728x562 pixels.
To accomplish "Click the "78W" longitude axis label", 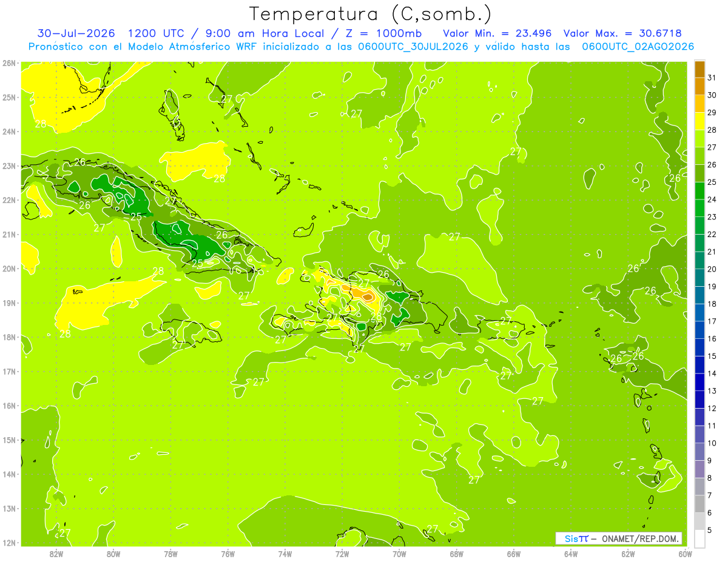I will (170, 554).
